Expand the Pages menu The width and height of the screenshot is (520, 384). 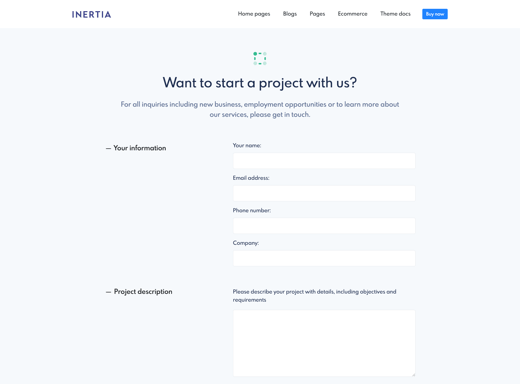317,14
